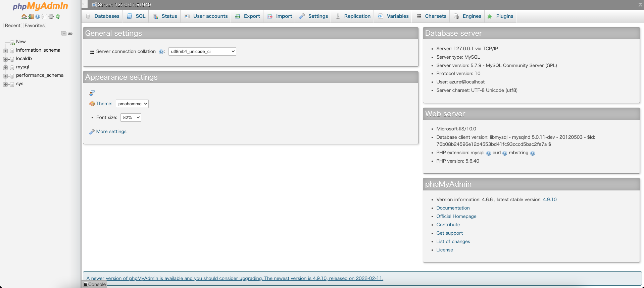The image size is (644, 288).
Task: Click the 4.9.10 latest version link
Action: [550, 199]
